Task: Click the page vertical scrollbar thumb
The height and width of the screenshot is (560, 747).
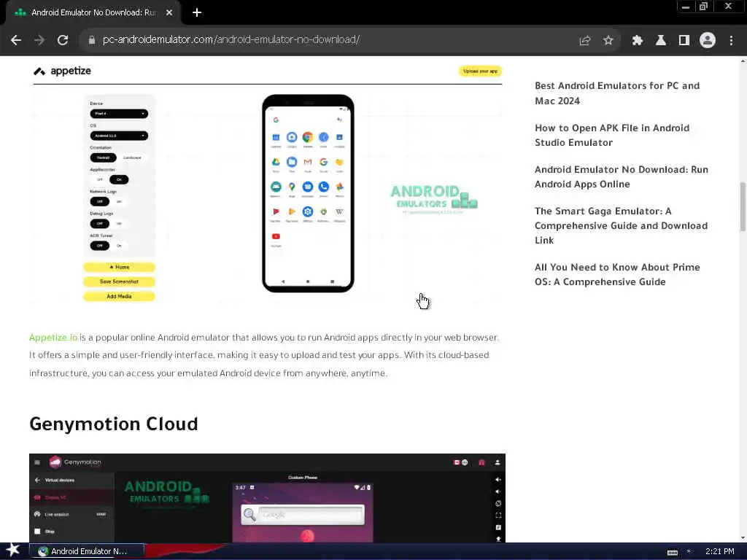Action: (743, 206)
